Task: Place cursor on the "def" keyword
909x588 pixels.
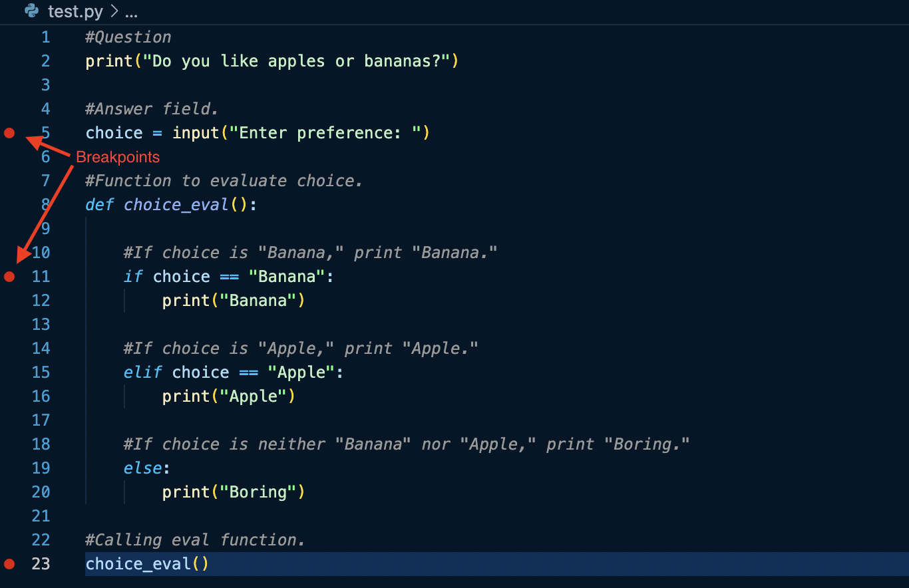Action: pyautogui.click(x=100, y=205)
